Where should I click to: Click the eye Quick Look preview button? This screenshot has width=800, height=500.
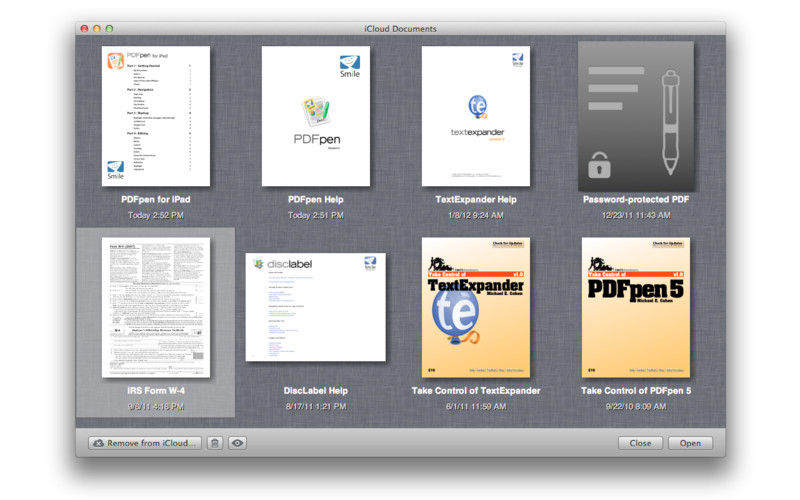pyautogui.click(x=237, y=443)
